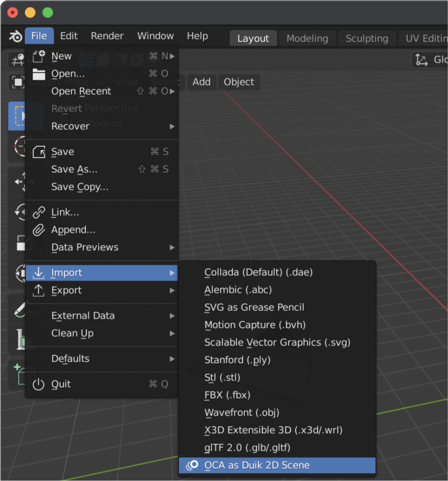
Task: Expand the Recover submenu arrow
Action: [x=172, y=126]
